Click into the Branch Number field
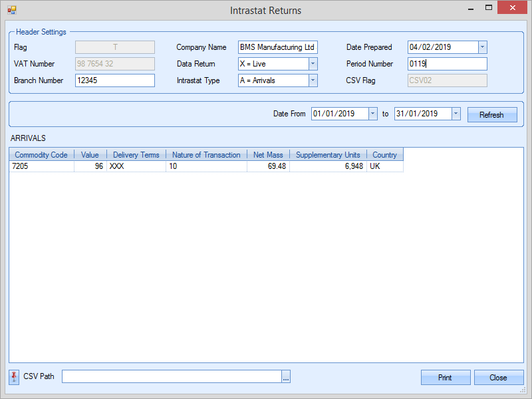The width and height of the screenshot is (532, 399). pyautogui.click(x=115, y=80)
